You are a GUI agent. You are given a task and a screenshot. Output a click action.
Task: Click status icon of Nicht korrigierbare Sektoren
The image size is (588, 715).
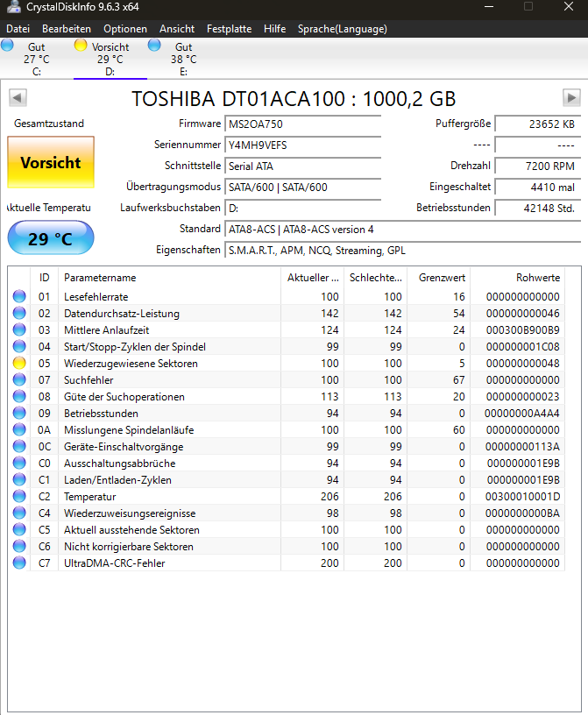tap(19, 546)
